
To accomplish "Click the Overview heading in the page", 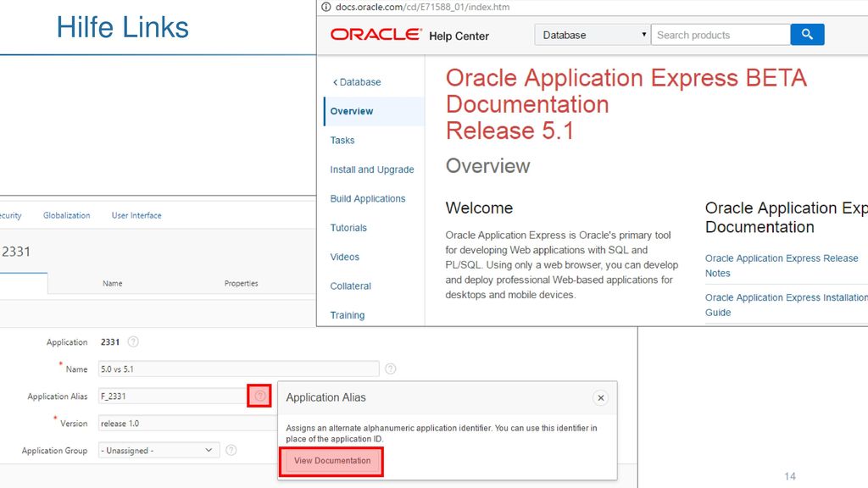I will click(x=487, y=166).
